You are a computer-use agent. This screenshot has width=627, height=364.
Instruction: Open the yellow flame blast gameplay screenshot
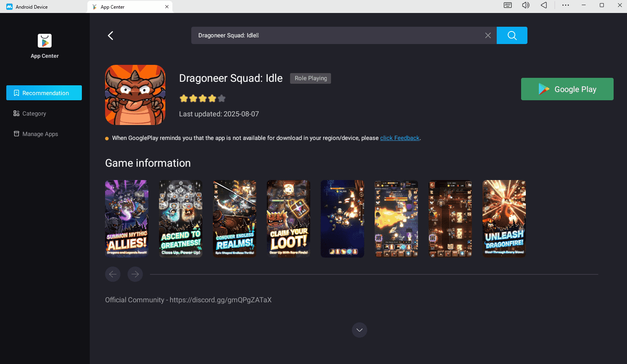(396, 219)
